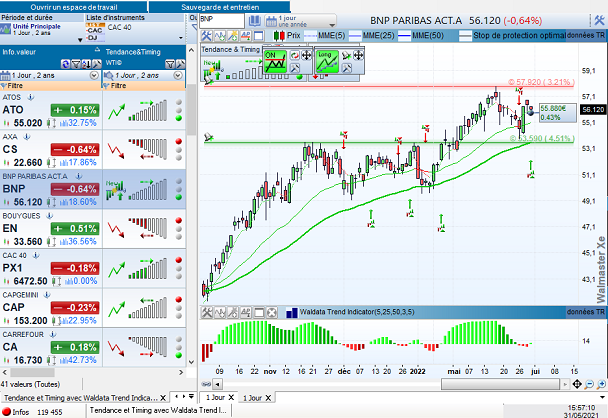Open Unité Principale period dropdown

point(80,40)
